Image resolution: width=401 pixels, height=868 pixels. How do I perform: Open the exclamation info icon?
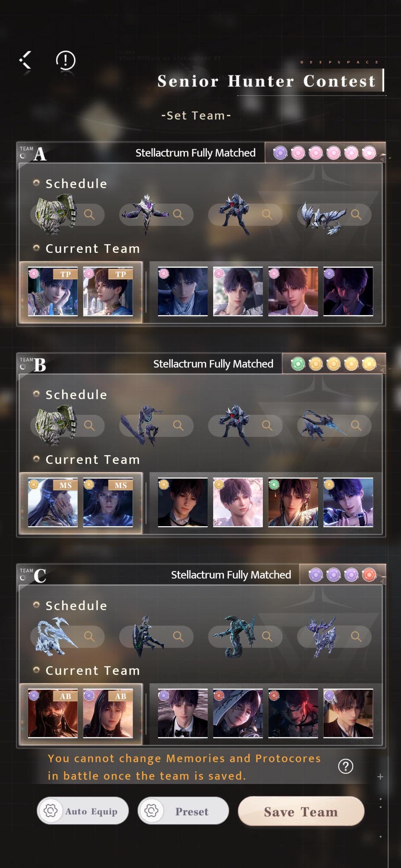(x=65, y=61)
